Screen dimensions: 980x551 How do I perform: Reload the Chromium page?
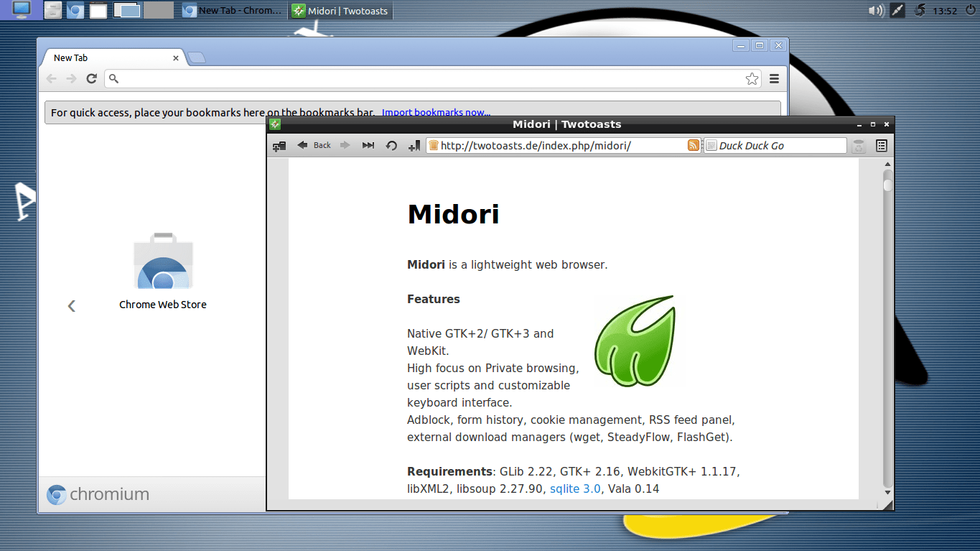click(x=91, y=78)
